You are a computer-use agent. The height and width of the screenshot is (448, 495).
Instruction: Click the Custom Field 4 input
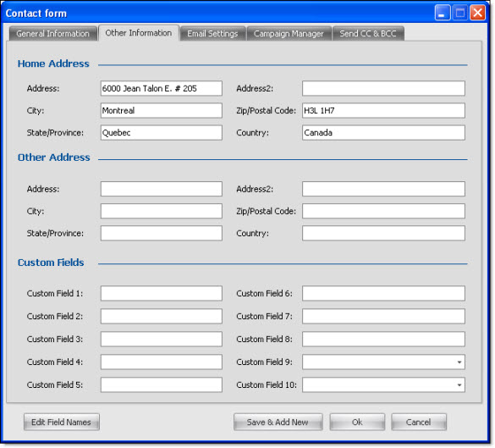pyautogui.click(x=162, y=362)
